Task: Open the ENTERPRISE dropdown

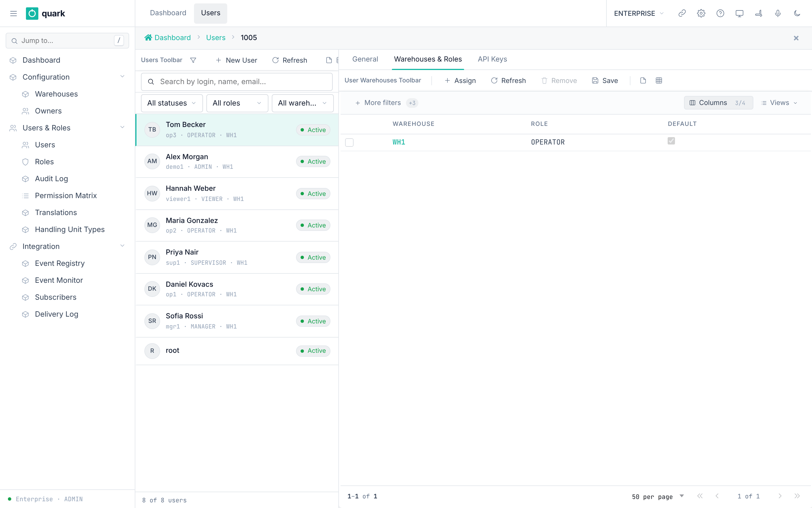Action: 639,14
